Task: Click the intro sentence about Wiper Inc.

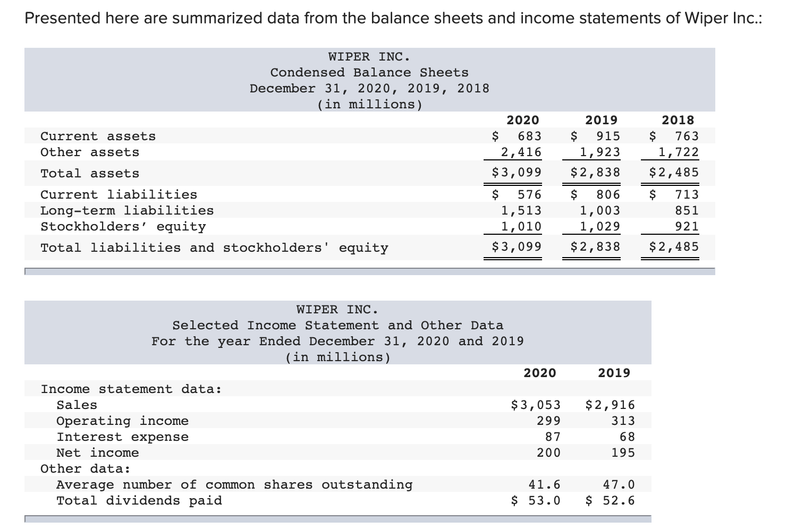Action: [x=393, y=19]
